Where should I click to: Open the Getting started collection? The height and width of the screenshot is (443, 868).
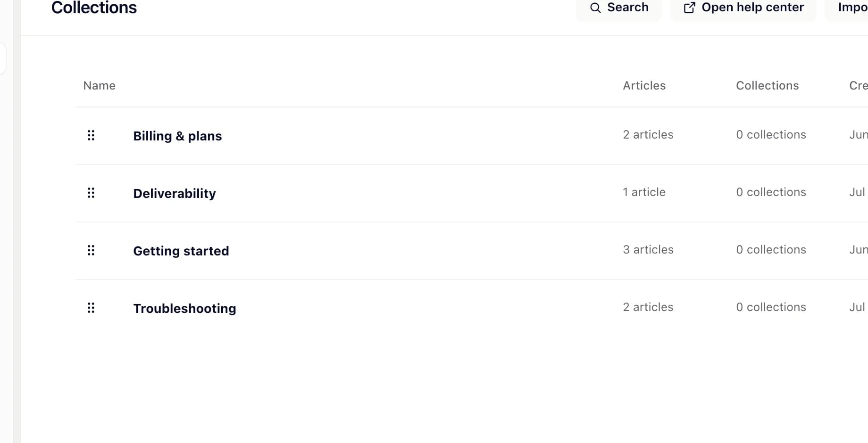181,251
